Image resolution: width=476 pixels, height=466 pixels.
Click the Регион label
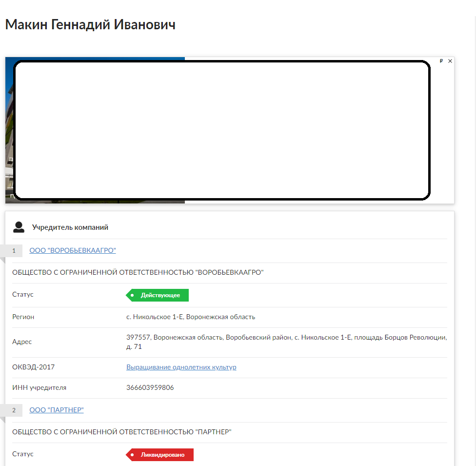(x=23, y=317)
